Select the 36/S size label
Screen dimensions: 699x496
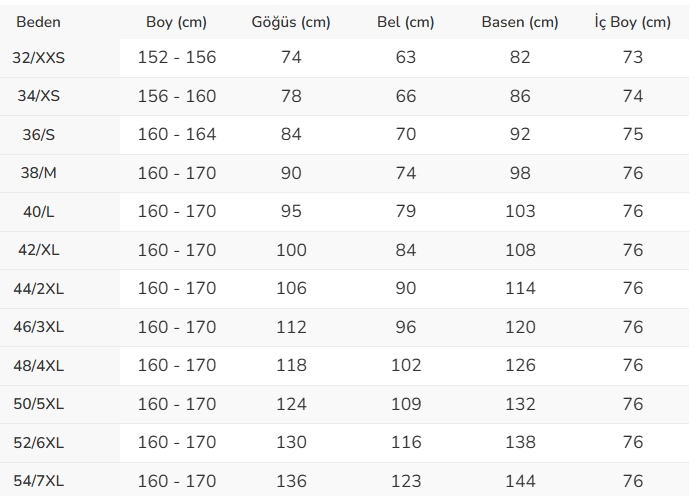39,135
